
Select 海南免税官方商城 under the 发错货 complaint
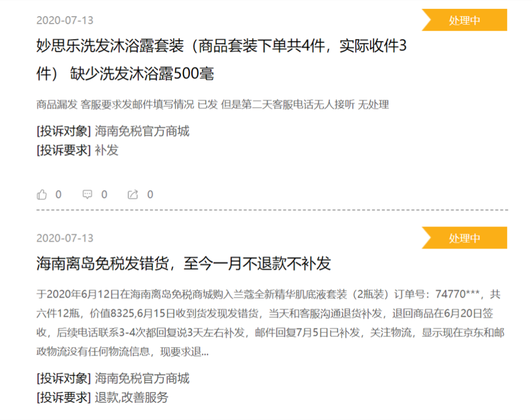(142, 378)
